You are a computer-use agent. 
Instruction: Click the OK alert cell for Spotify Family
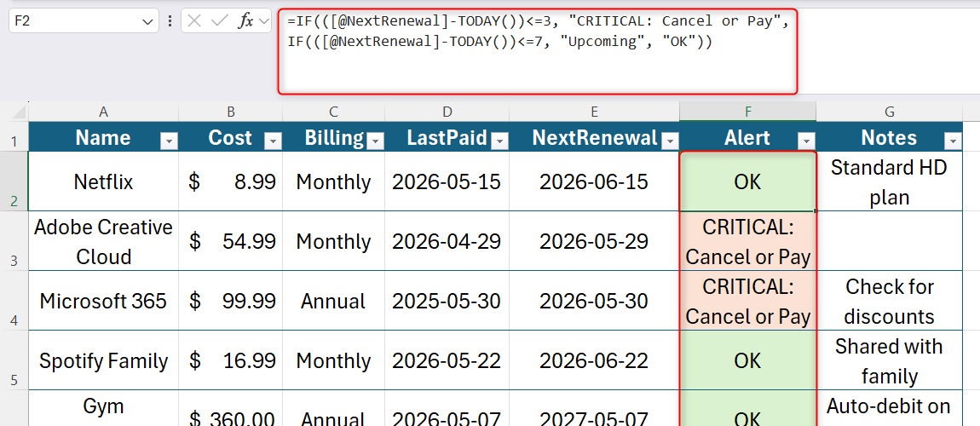coord(748,360)
